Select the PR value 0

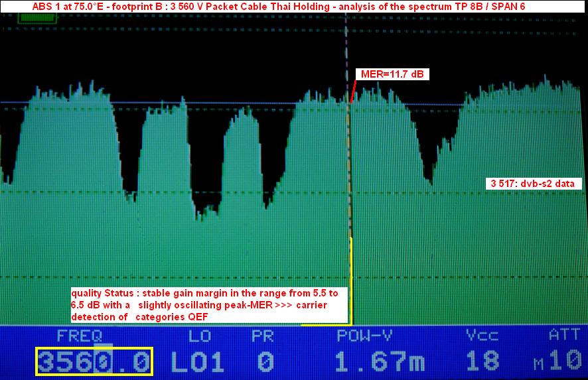(265, 362)
